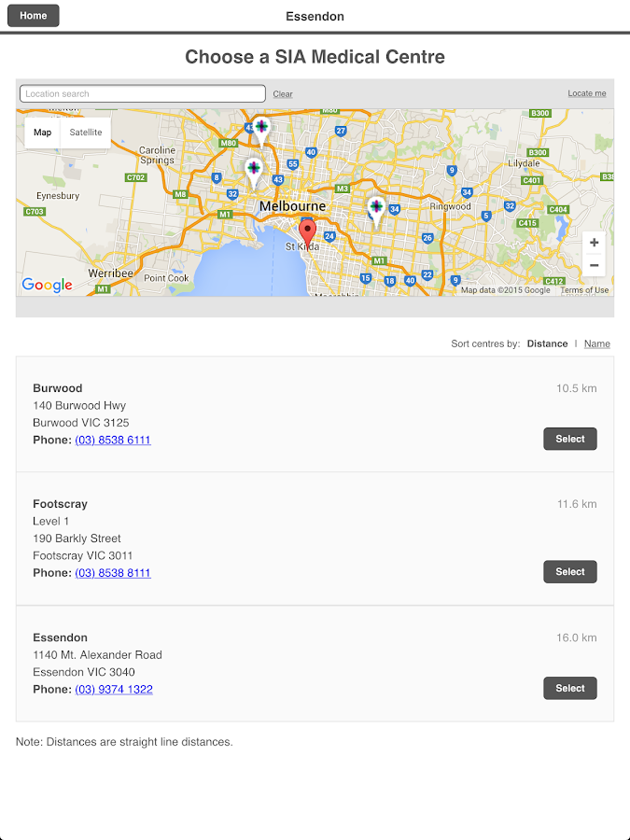The height and width of the screenshot is (840, 630).
Task: Click the clinic marker near Burwood on map
Action: pyautogui.click(x=376, y=211)
